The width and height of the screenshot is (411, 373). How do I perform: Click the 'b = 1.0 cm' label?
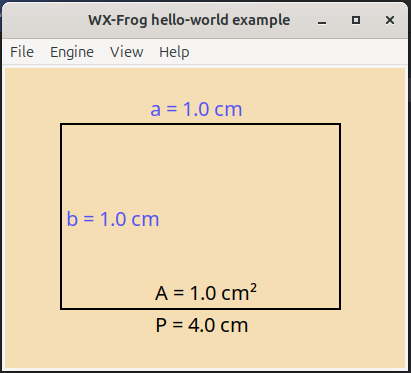click(x=113, y=219)
